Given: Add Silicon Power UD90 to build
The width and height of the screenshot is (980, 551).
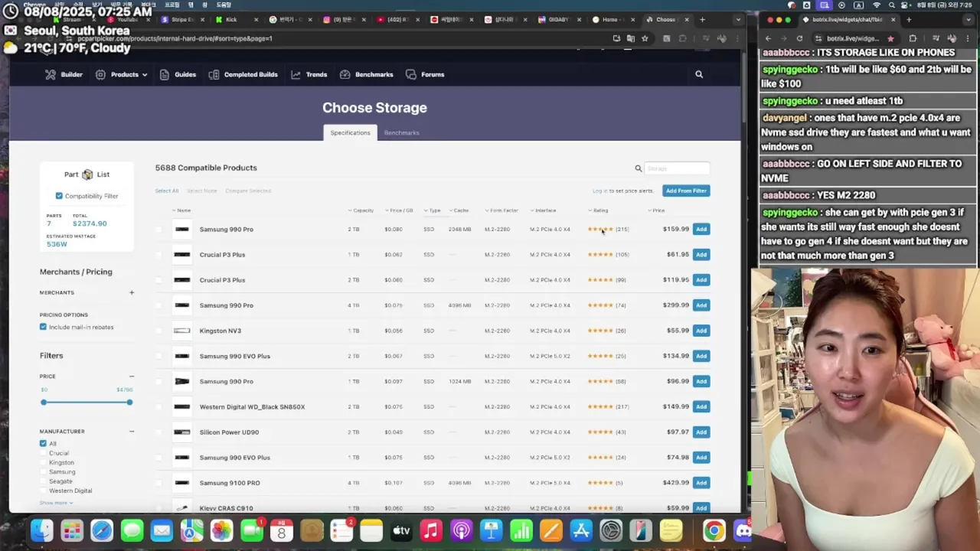Looking at the screenshot, I should (x=701, y=432).
